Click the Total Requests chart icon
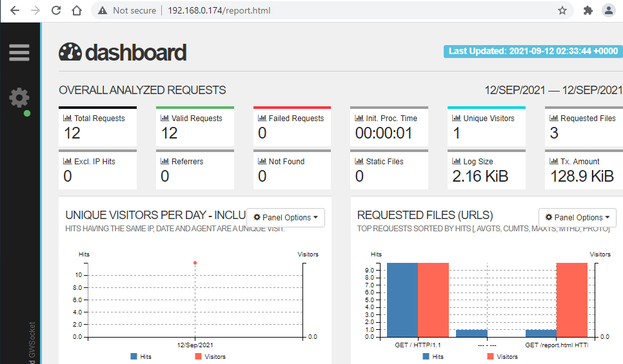 click(x=67, y=119)
